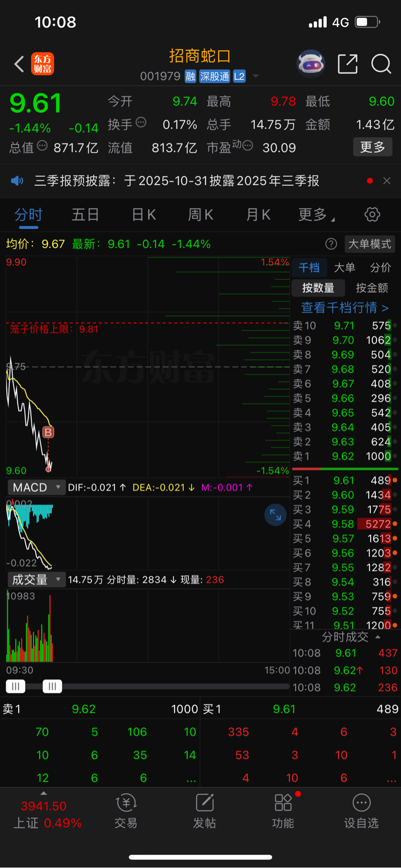Viewport: 401px width, 868px height.
Task: Open 查看千档行情 link
Action: pyautogui.click(x=345, y=307)
